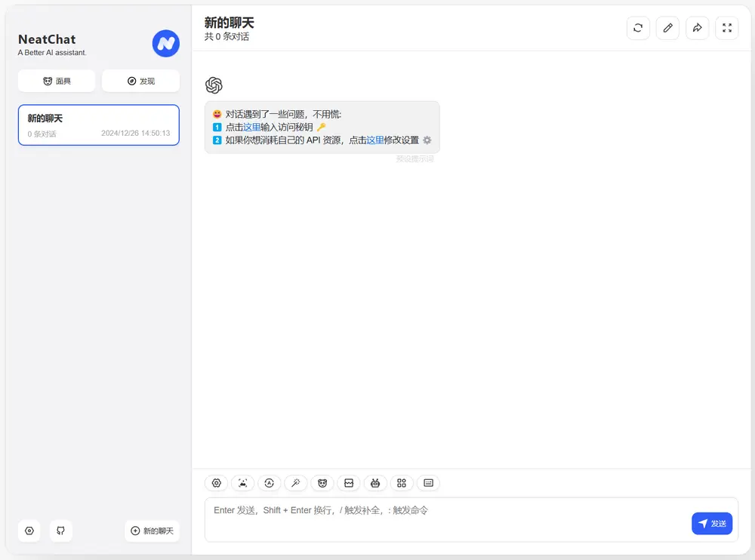Click the NeatChat logo icon
755x560 pixels.
165,43
